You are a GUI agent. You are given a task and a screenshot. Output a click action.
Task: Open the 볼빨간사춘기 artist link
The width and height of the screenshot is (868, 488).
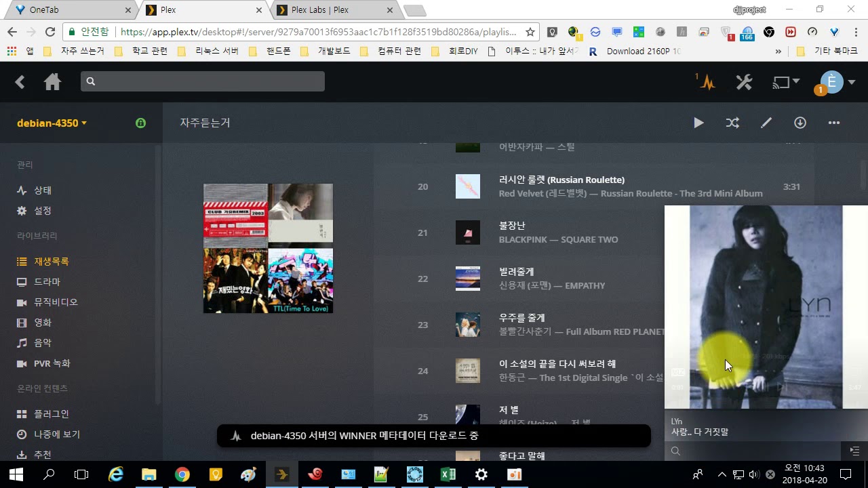pyautogui.click(x=526, y=331)
